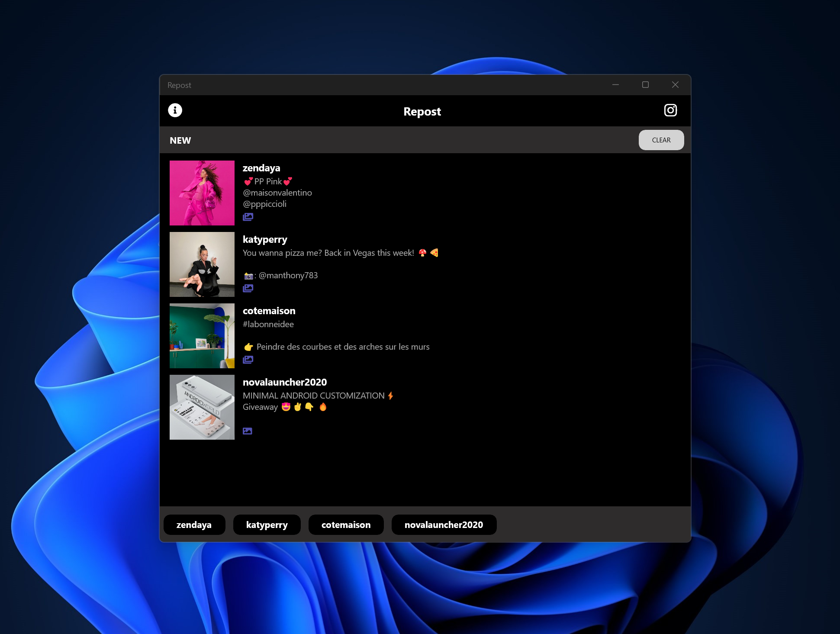Click the repost icon under the novalauncher2020 giveaway
The height and width of the screenshot is (634, 840).
247,431
